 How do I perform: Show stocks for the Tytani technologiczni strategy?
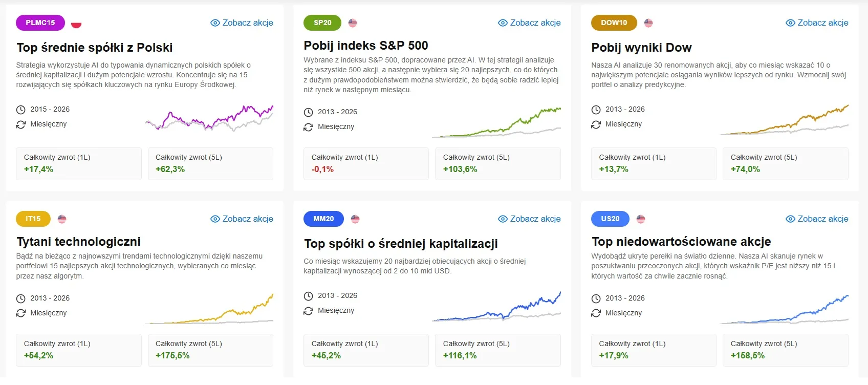click(x=242, y=219)
